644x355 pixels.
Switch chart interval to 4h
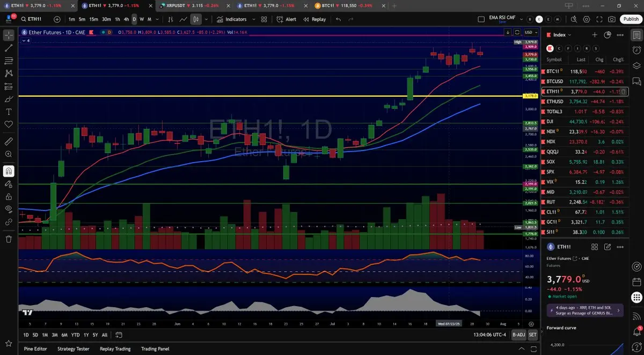pyautogui.click(x=127, y=19)
